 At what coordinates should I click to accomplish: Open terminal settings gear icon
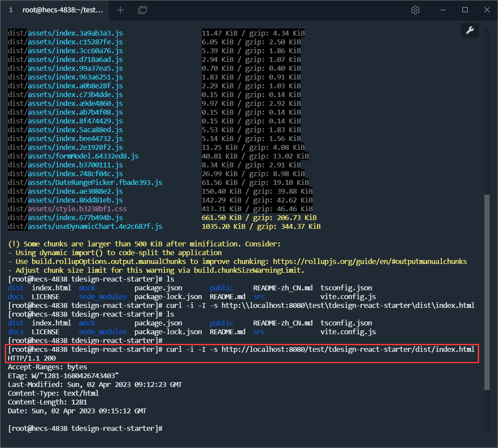[x=415, y=10]
